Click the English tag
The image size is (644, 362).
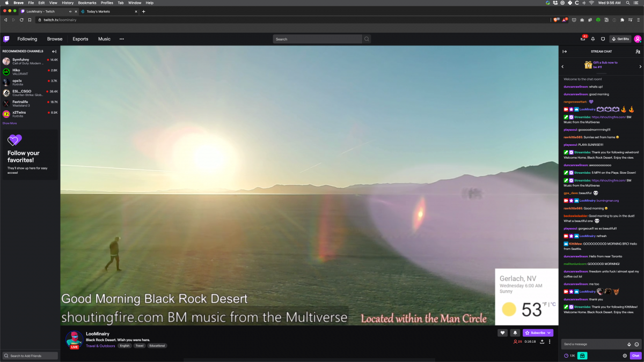pyautogui.click(x=125, y=346)
